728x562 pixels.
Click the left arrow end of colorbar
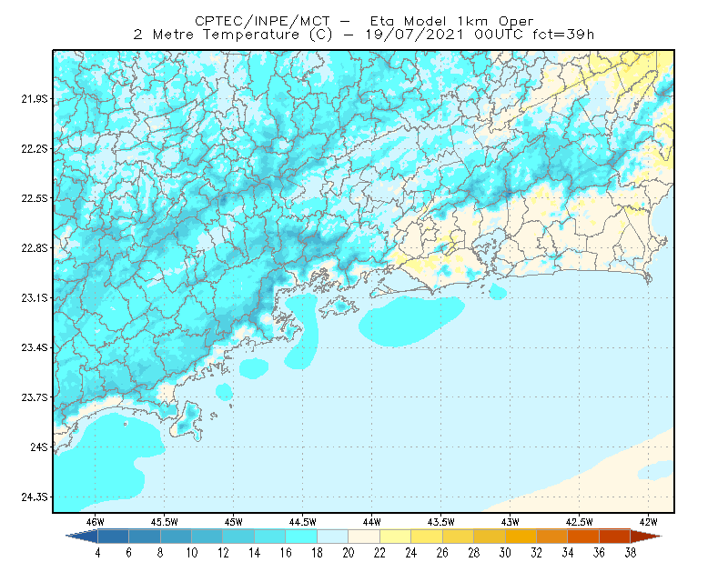[x=82, y=537]
